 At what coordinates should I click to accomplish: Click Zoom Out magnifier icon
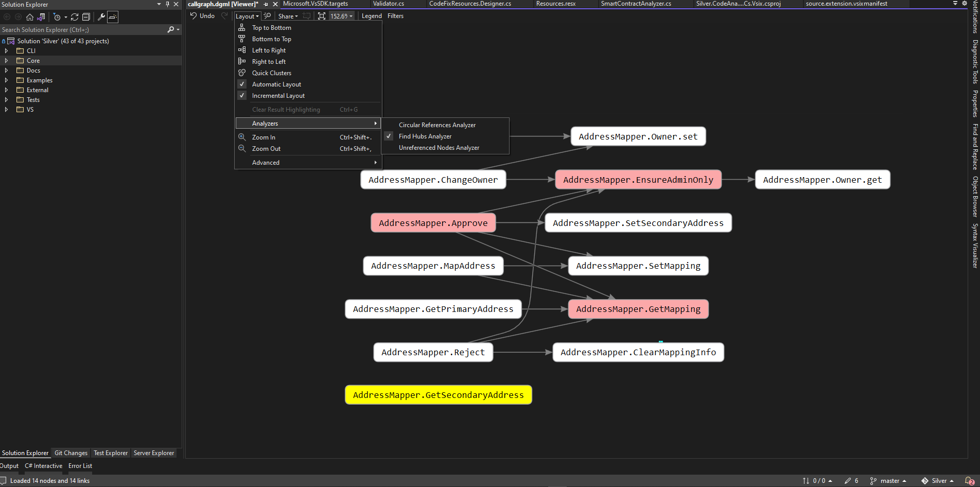click(242, 148)
